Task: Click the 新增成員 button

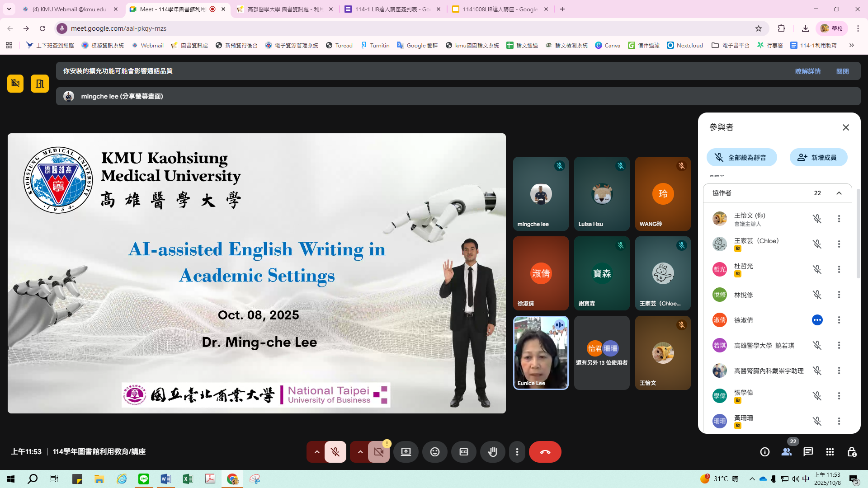Action: point(818,157)
